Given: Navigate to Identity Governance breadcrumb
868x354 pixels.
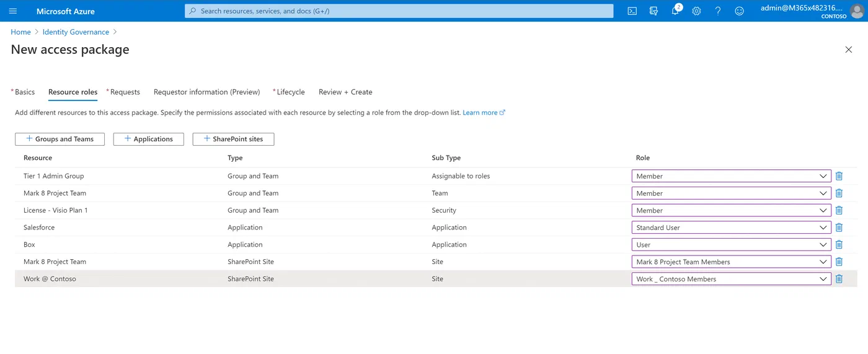Looking at the screenshot, I should 76,32.
